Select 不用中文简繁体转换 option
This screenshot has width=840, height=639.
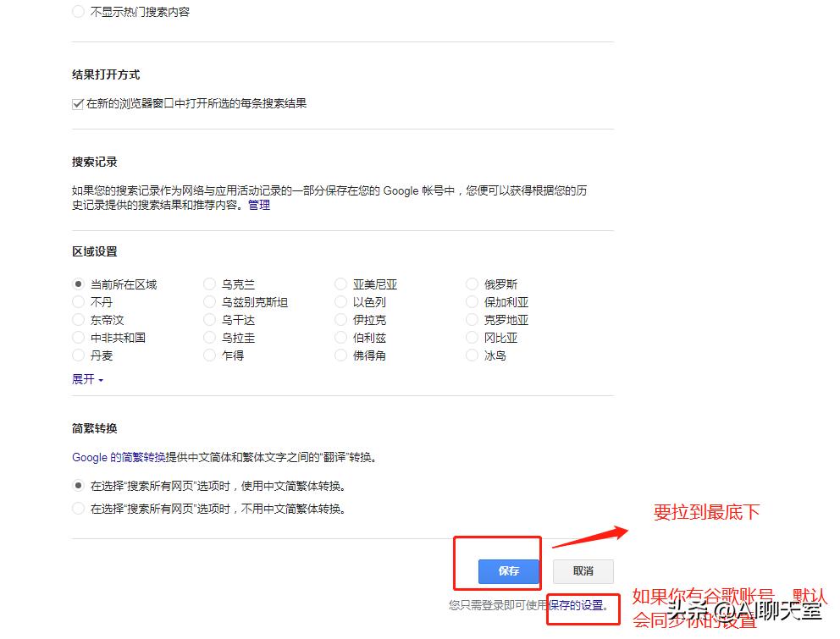(77, 509)
